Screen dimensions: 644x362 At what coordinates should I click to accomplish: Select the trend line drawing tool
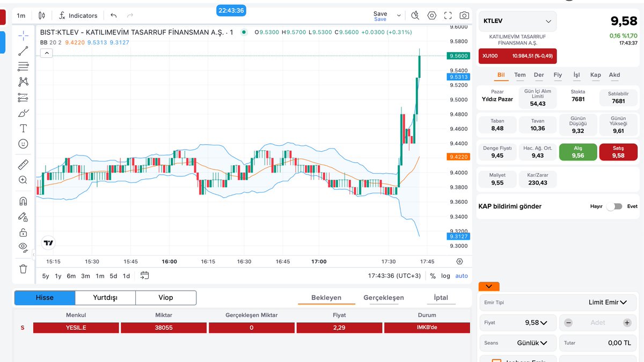[23, 51]
